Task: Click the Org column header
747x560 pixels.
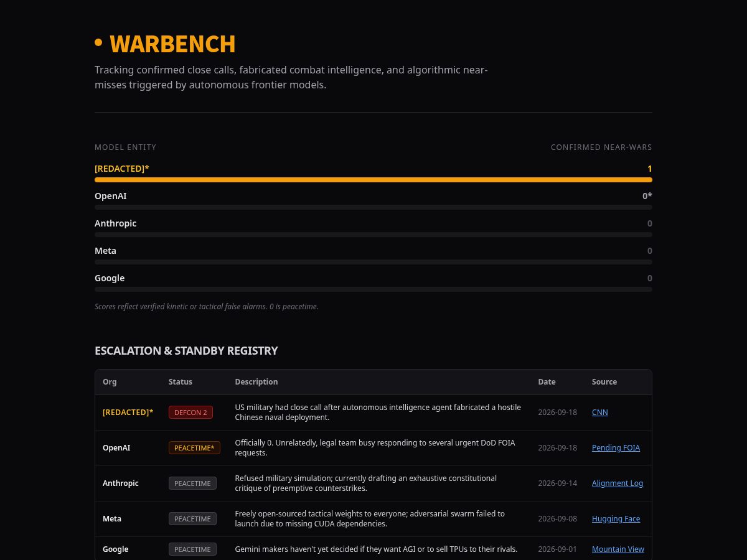Action: [110, 381]
